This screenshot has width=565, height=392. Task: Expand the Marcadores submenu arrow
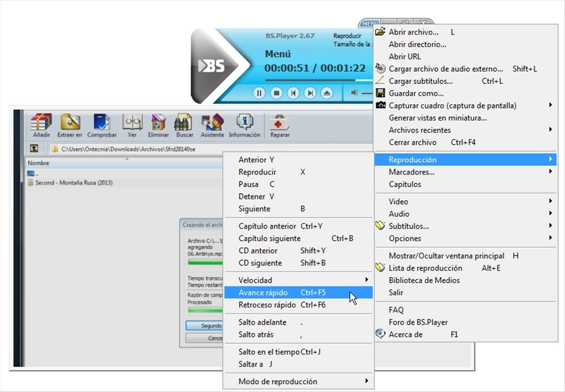click(x=550, y=171)
